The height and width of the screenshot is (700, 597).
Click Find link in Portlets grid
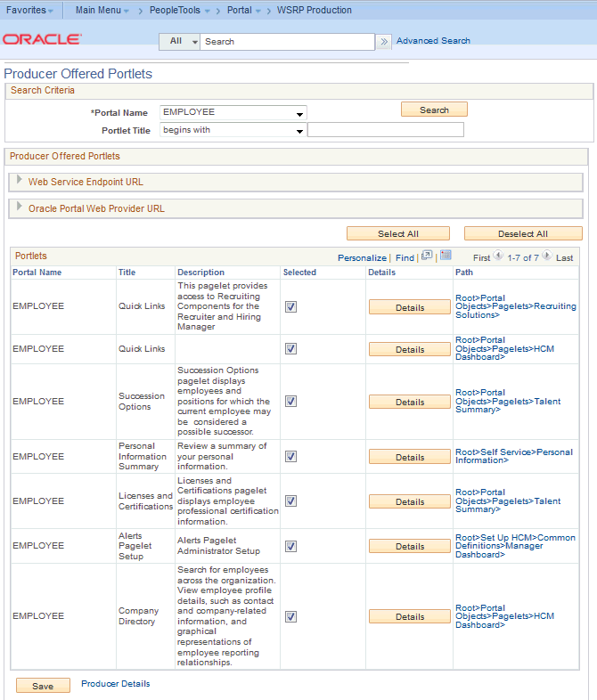(x=405, y=258)
